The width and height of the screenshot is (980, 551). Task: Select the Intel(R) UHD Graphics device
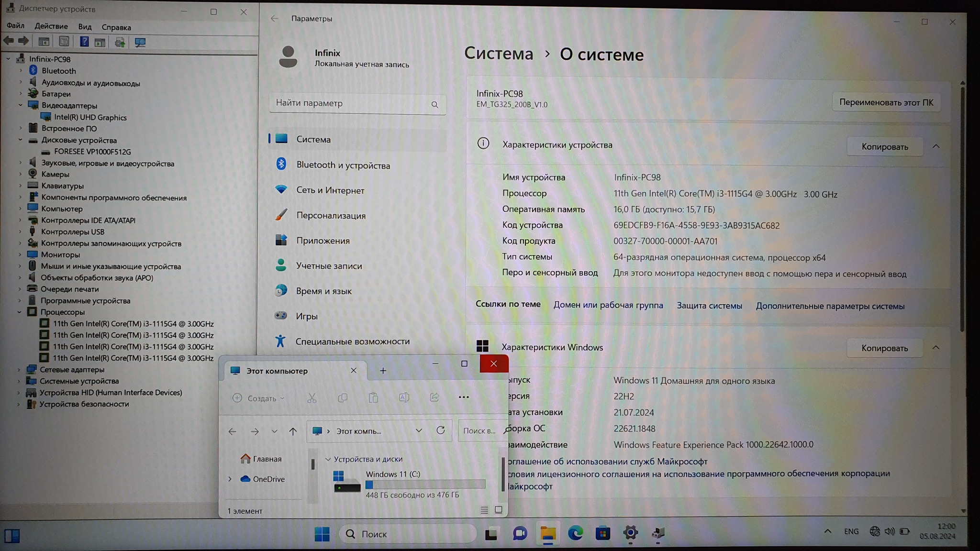click(90, 117)
